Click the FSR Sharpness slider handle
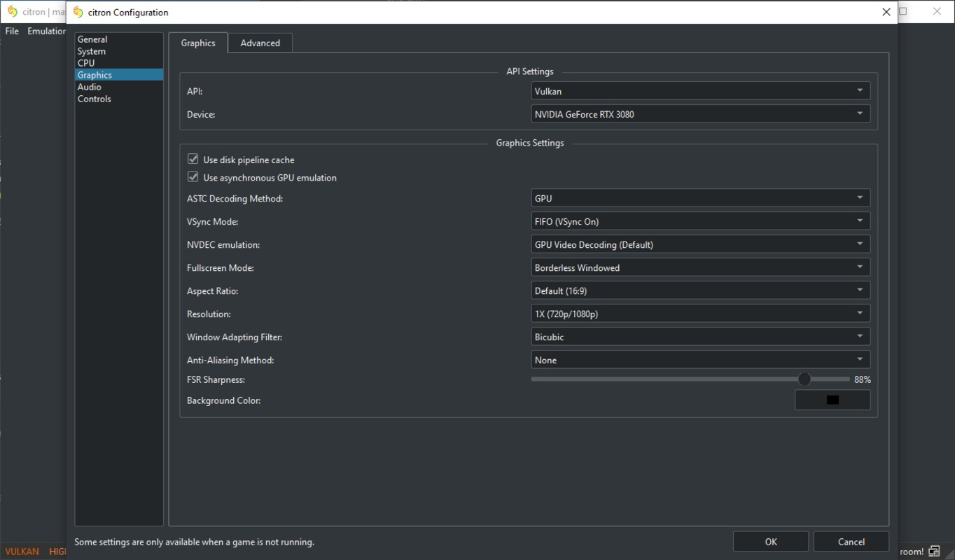The image size is (955, 560). [804, 379]
